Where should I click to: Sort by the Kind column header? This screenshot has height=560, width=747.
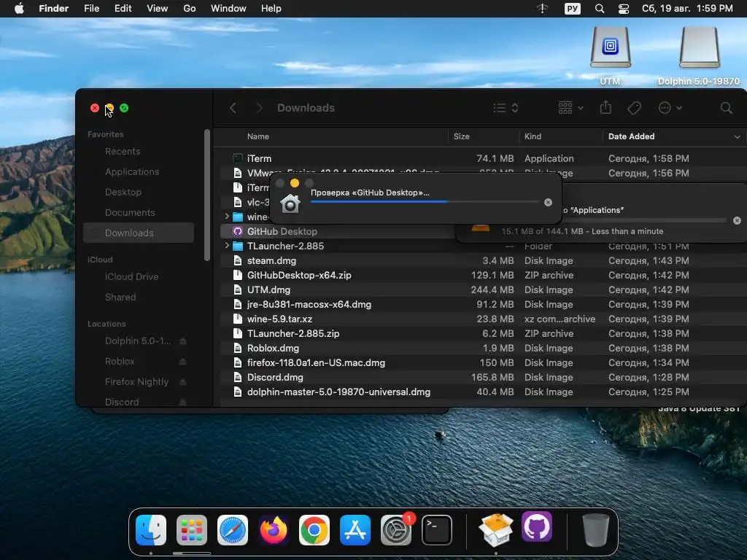tap(533, 136)
